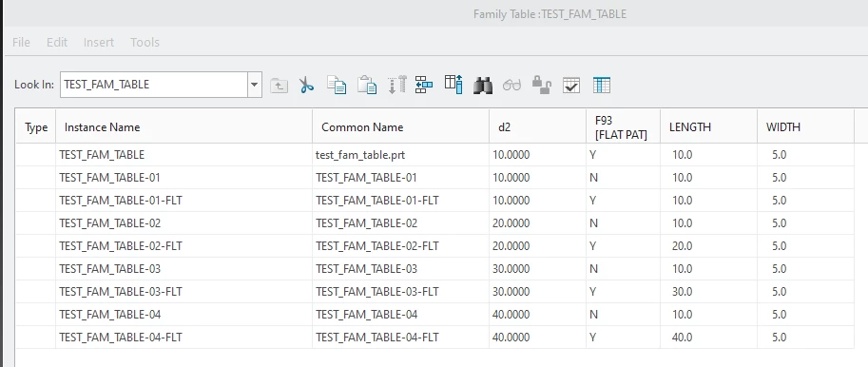Click the Edit table with Excel icon
The image size is (868, 367).
tap(601, 86)
